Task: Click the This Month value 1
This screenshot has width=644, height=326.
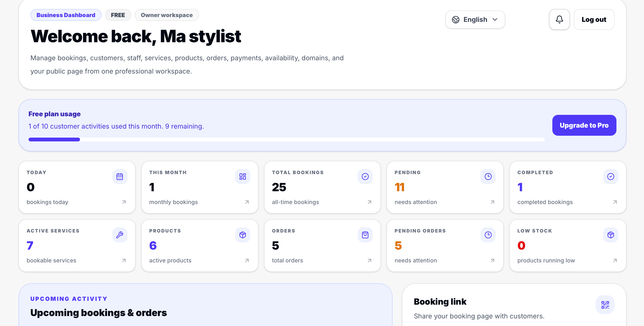Action: [152, 187]
